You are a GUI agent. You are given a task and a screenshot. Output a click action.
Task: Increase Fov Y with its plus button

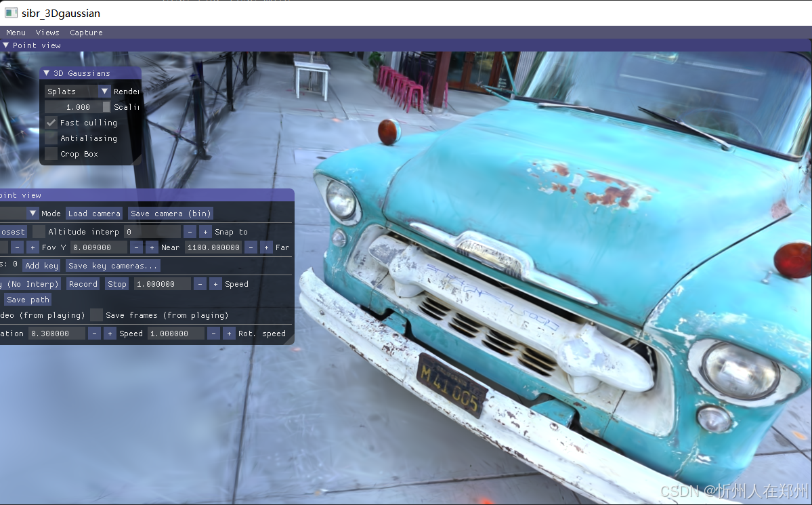33,247
